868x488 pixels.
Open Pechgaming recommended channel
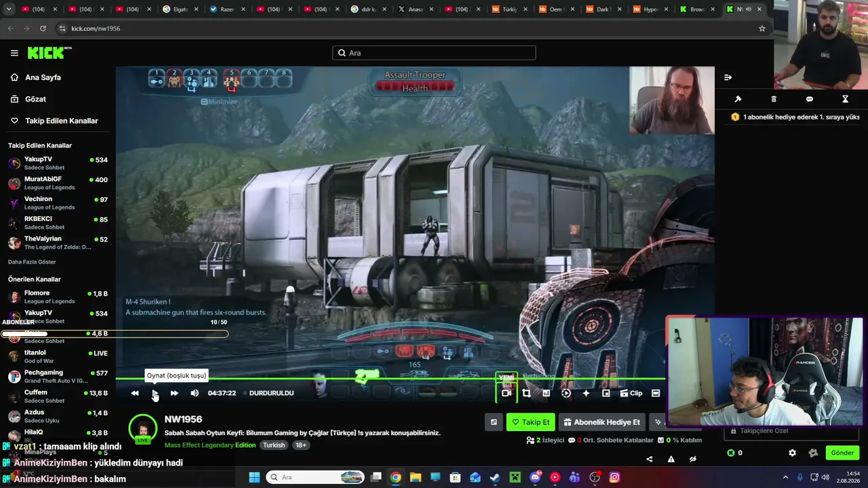[x=58, y=376]
